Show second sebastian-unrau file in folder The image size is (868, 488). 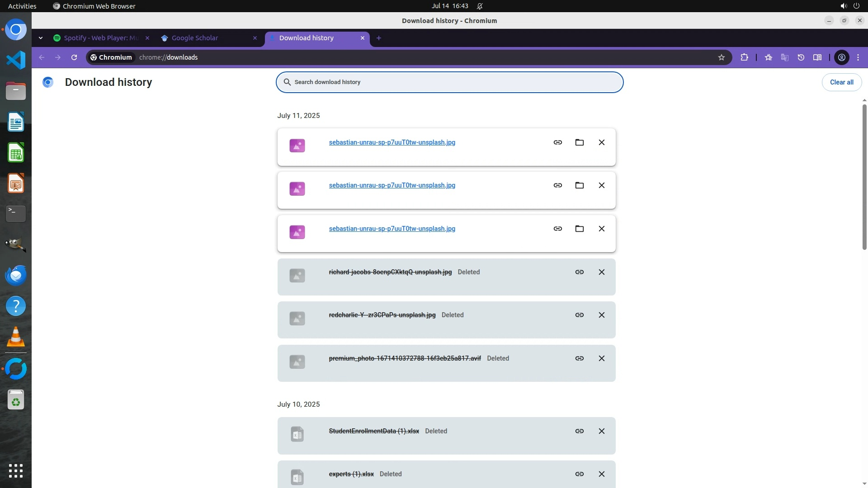point(579,185)
